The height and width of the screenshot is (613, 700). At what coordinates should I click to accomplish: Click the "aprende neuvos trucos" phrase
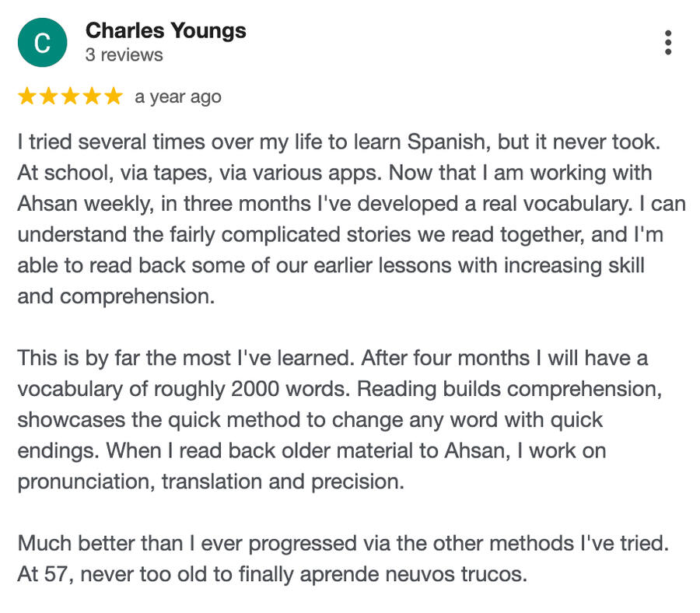pyautogui.click(x=426, y=575)
